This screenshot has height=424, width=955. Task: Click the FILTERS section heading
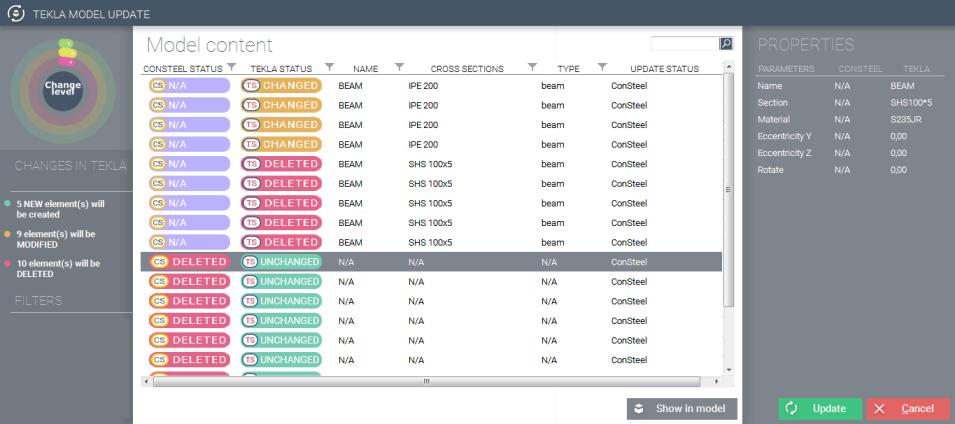click(38, 300)
